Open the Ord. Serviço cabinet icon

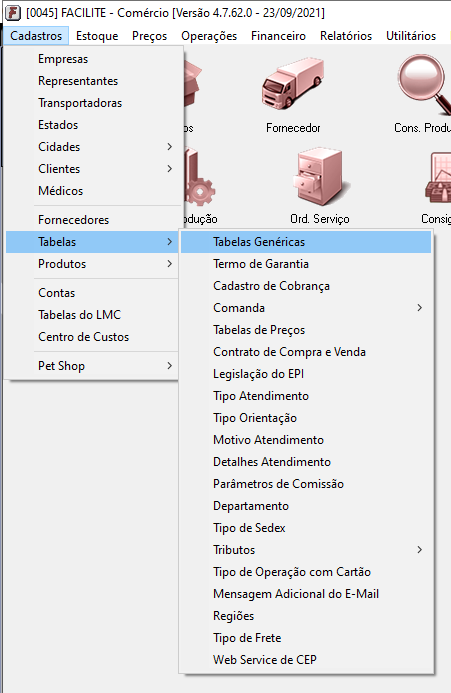[x=320, y=177]
